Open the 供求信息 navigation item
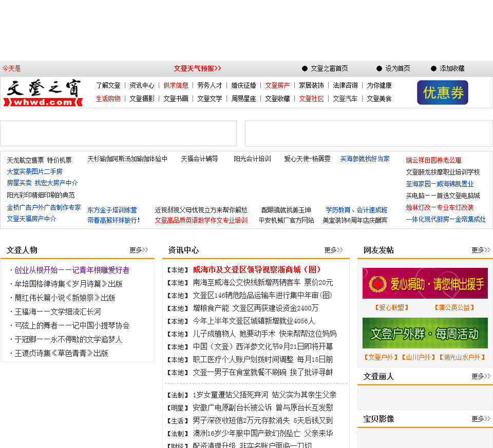The height and width of the screenshot is (448, 493). tap(176, 85)
